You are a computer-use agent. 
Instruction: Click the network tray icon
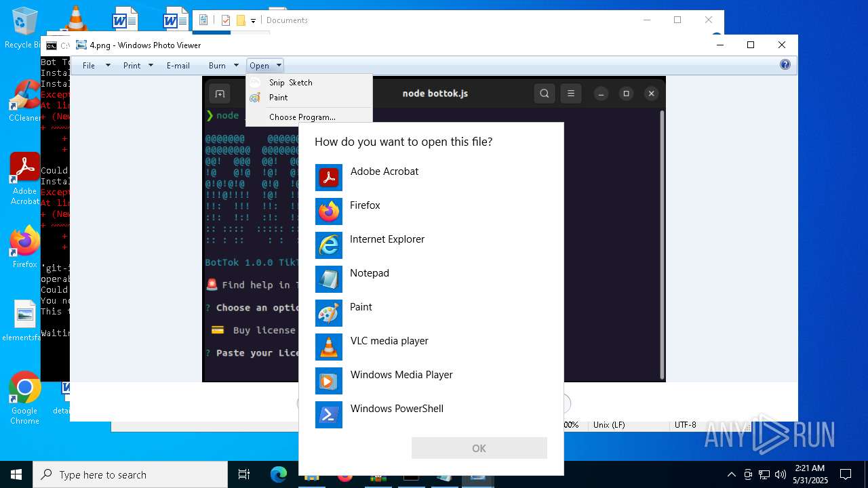764,474
